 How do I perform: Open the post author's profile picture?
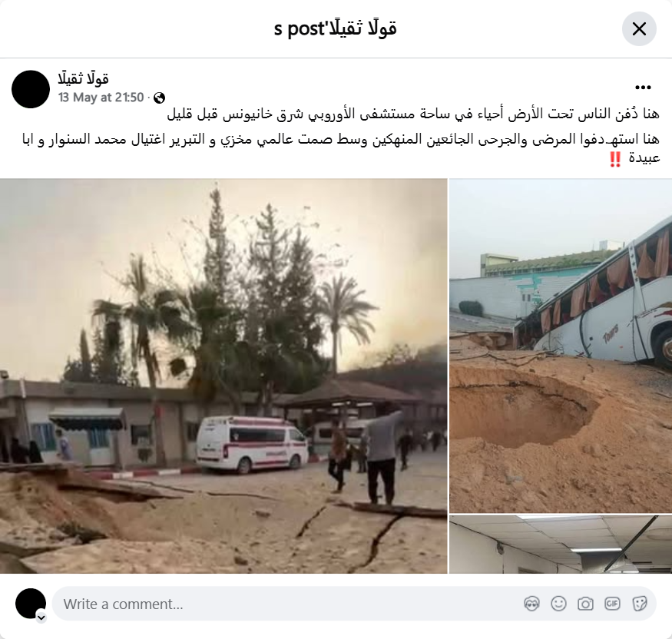(x=31, y=89)
